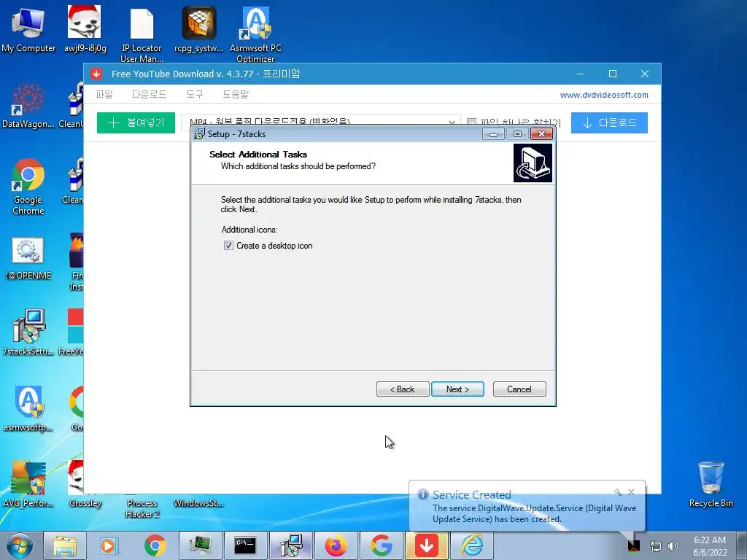The width and height of the screenshot is (747, 560).
Task: Open Firefox from the taskbar
Action: 336,545
